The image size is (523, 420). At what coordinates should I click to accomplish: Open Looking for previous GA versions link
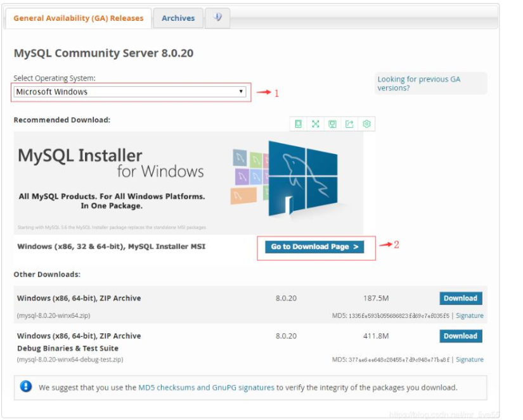pyautogui.click(x=418, y=84)
